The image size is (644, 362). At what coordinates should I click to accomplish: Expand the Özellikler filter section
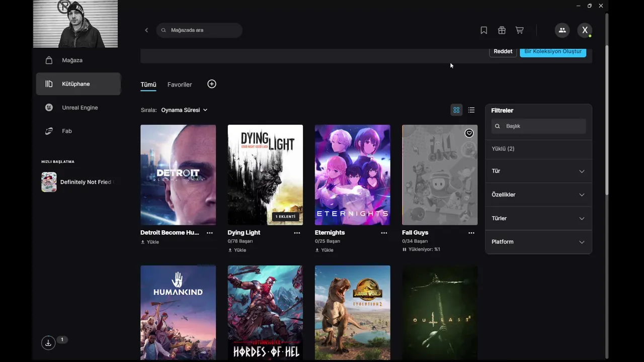(x=538, y=195)
